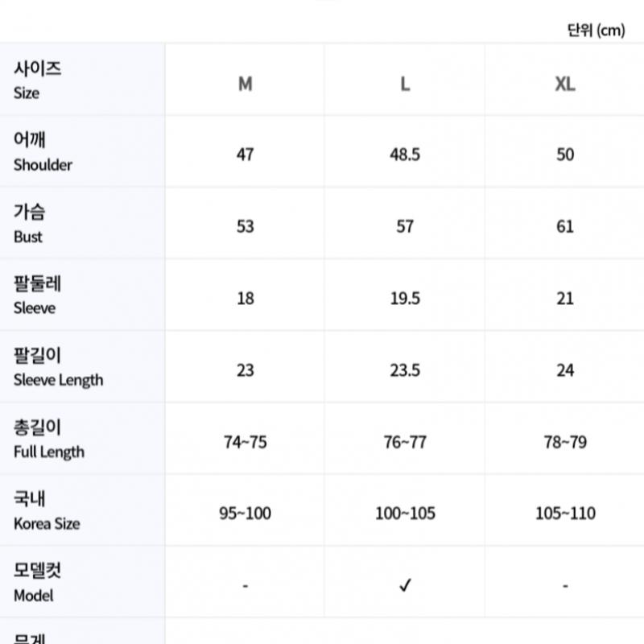The height and width of the screenshot is (644, 644).
Task: Click the Model row label
Action: [x=37, y=582]
